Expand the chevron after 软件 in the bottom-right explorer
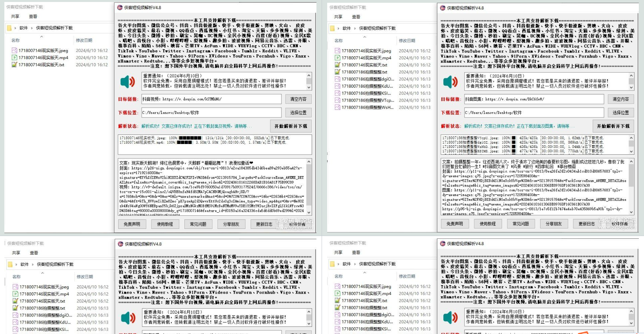The width and height of the screenshot is (644, 334). tap(355, 264)
